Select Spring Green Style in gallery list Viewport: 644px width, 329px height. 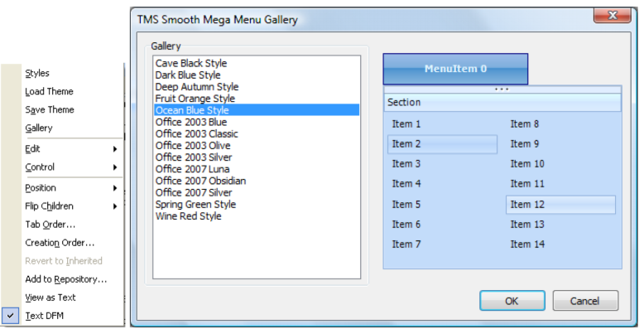[x=257, y=205]
